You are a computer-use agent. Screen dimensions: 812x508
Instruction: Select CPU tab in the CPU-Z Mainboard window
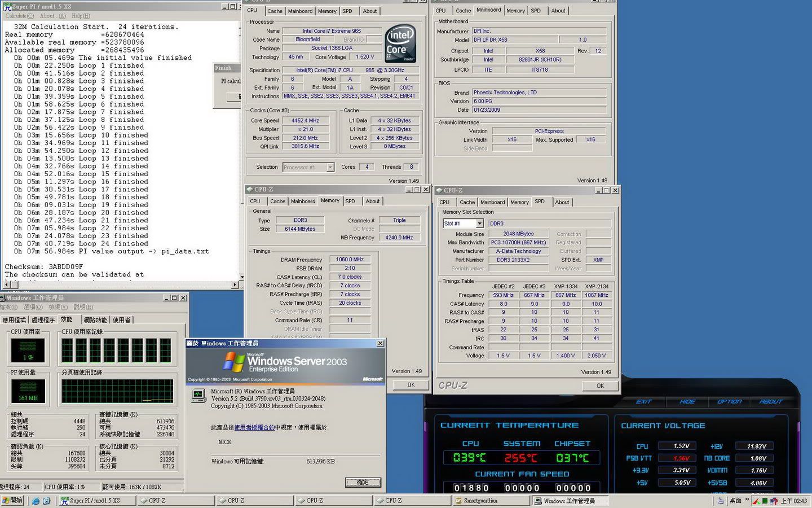click(x=440, y=11)
